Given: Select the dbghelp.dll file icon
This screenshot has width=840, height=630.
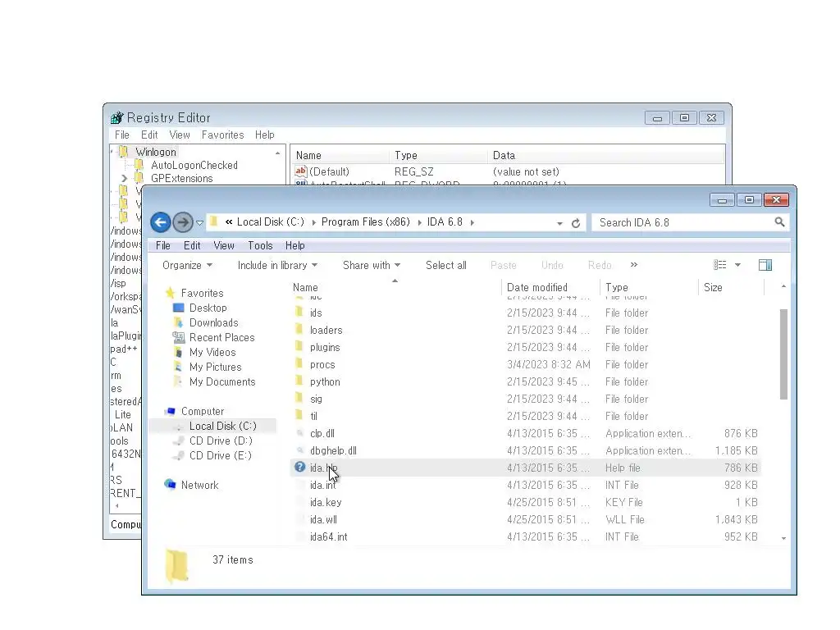Looking at the screenshot, I should [300, 450].
